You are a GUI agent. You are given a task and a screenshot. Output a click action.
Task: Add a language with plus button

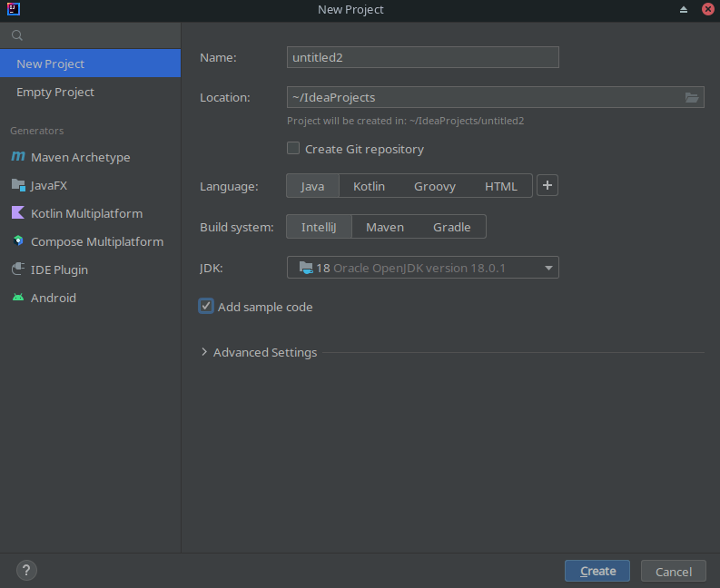coord(547,185)
